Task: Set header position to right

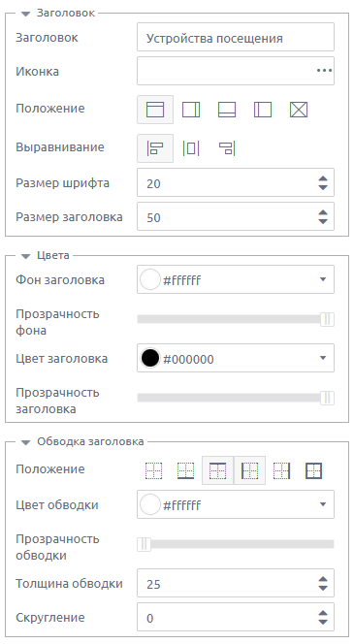Action: (x=191, y=110)
